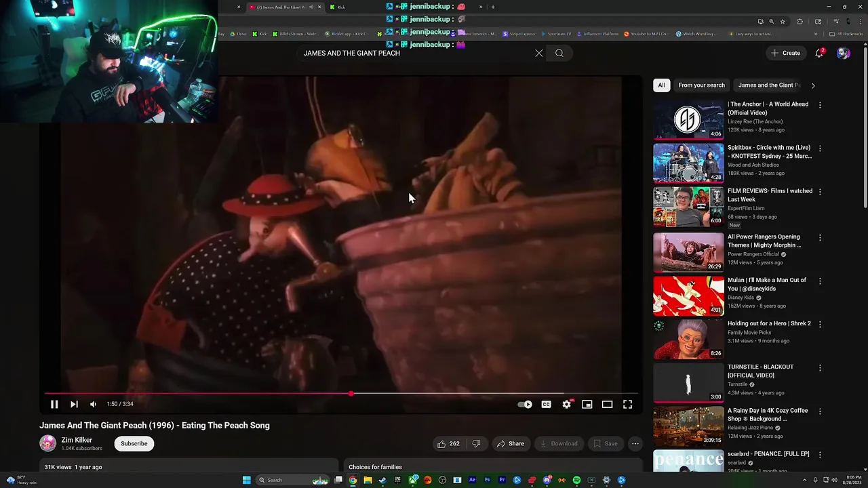Viewport: 868px width, 488px height.
Task: Open The Anchor World Ahead video thumbnail
Action: pos(688,120)
